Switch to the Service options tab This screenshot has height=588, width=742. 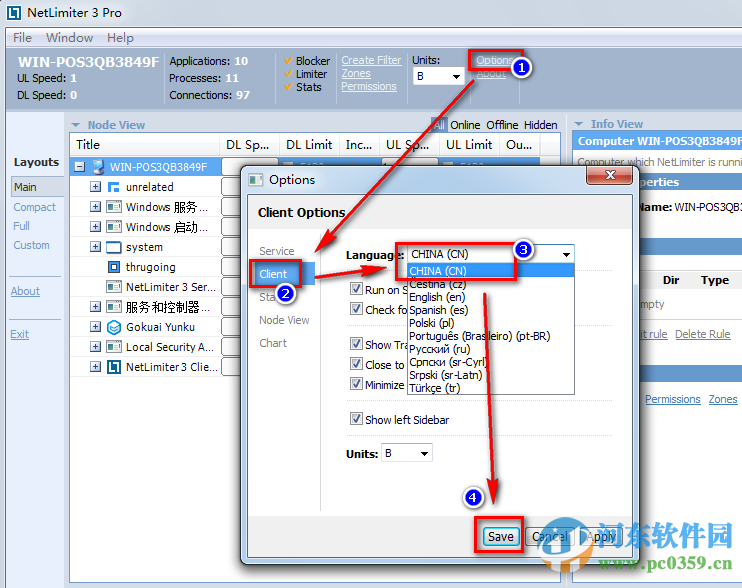pos(276,251)
